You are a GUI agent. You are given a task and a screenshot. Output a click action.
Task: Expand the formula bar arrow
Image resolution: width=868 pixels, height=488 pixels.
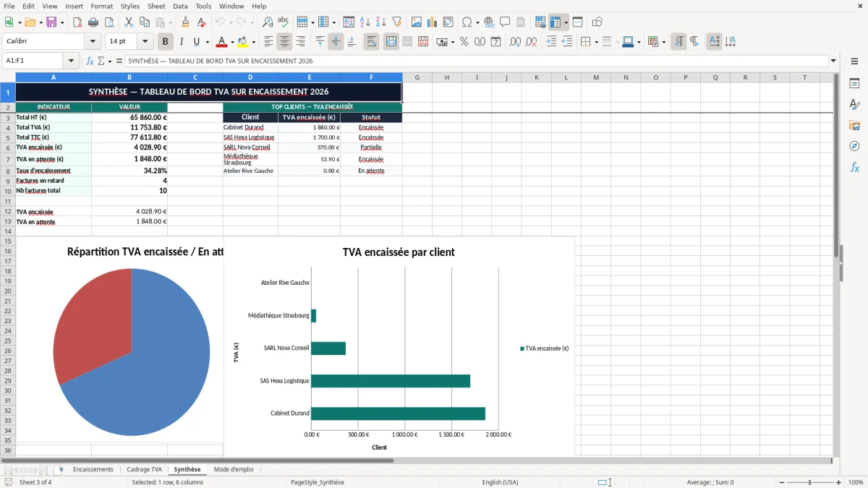coord(833,61)
